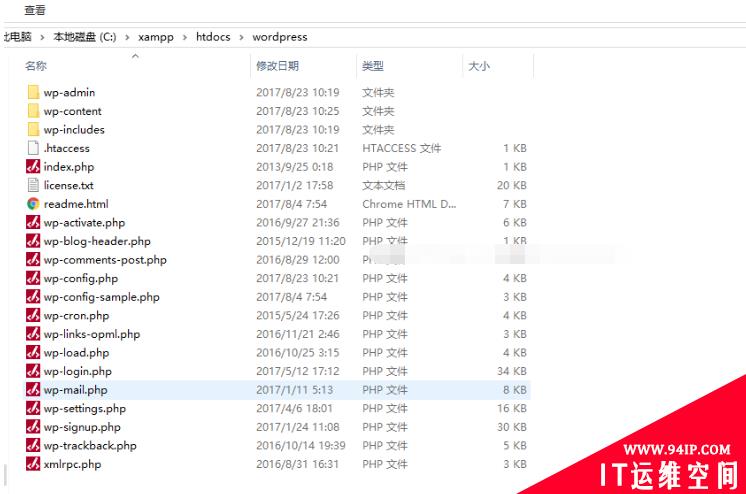The height and width of the screenshot is (494, 746).
Task: Select the file name wp-cron.php
Action: 77,315
